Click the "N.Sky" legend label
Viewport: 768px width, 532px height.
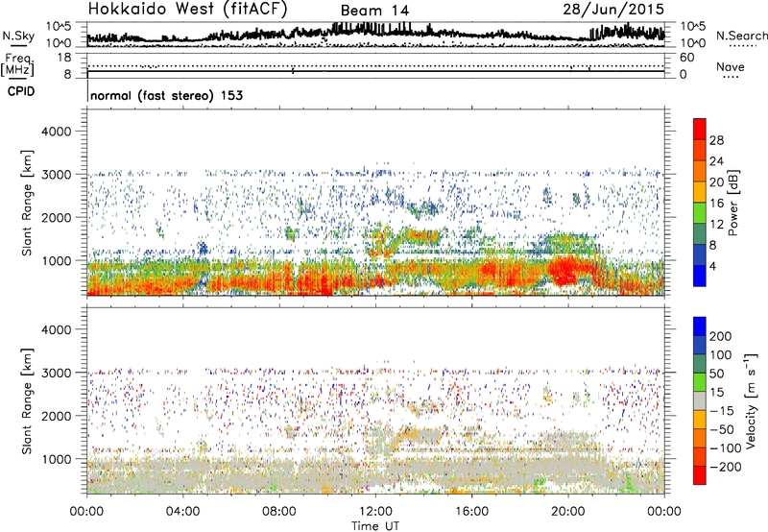(x=18, y=36)
